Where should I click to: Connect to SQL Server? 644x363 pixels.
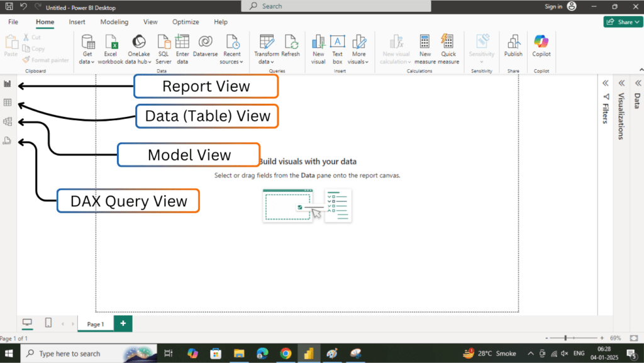pyautogui.click(x=164, y=50)
